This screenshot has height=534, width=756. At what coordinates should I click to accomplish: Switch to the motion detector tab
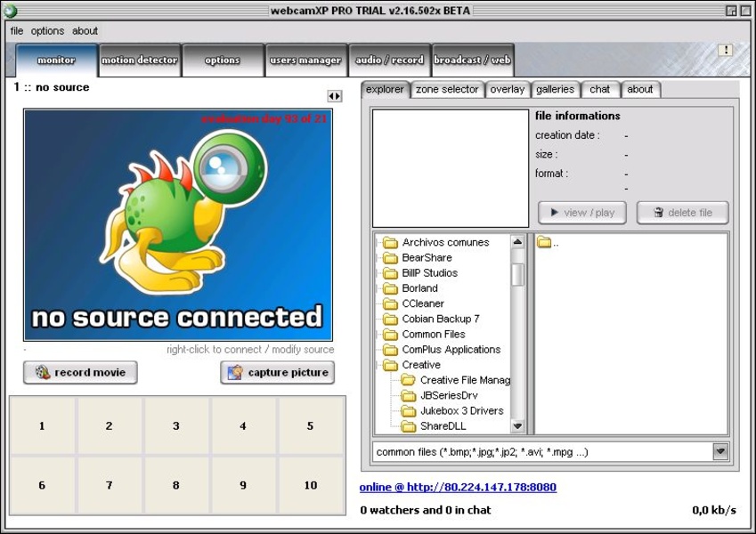tap(139, 60)
